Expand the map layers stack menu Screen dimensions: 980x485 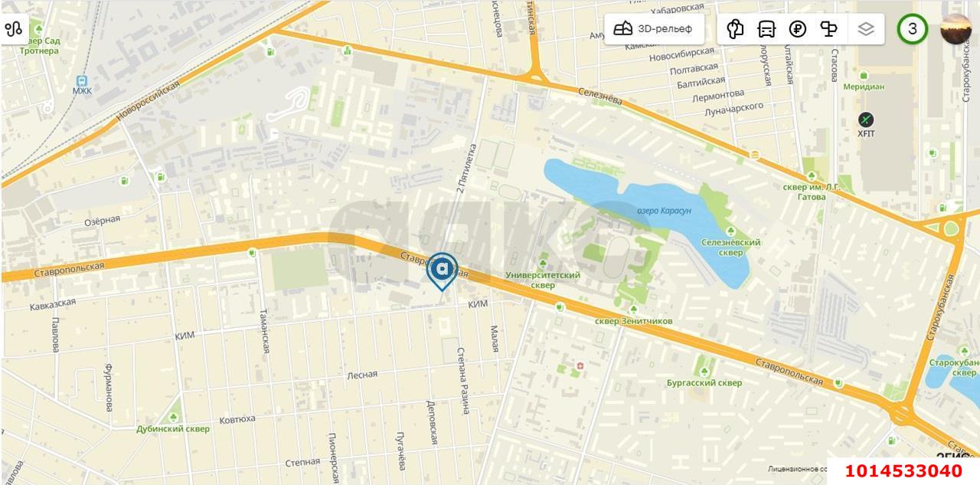(866, 29)
